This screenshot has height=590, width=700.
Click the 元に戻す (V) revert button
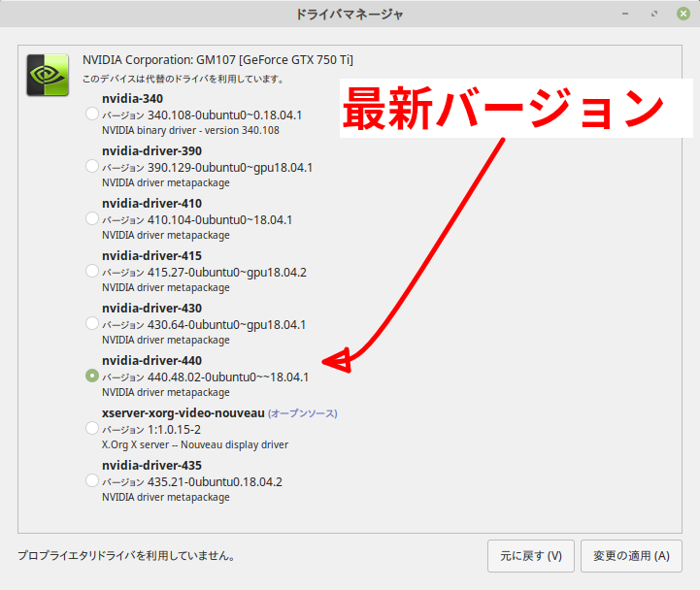531,556
